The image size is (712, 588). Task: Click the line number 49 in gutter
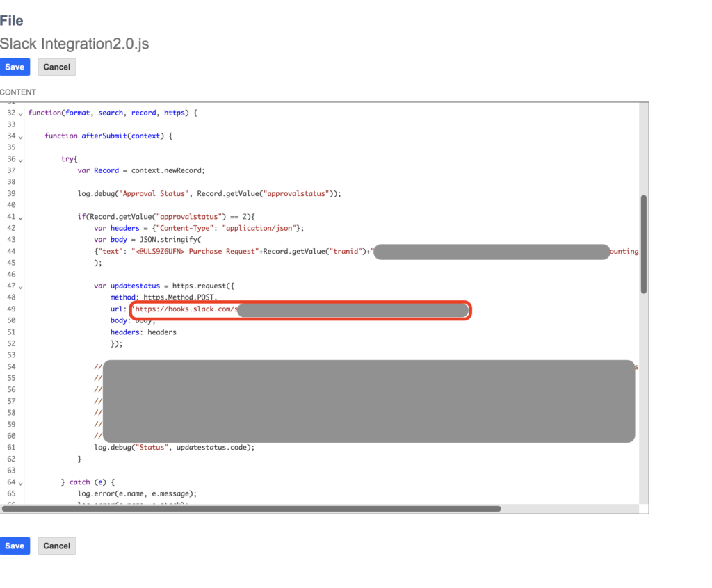[x=11, y=309]
